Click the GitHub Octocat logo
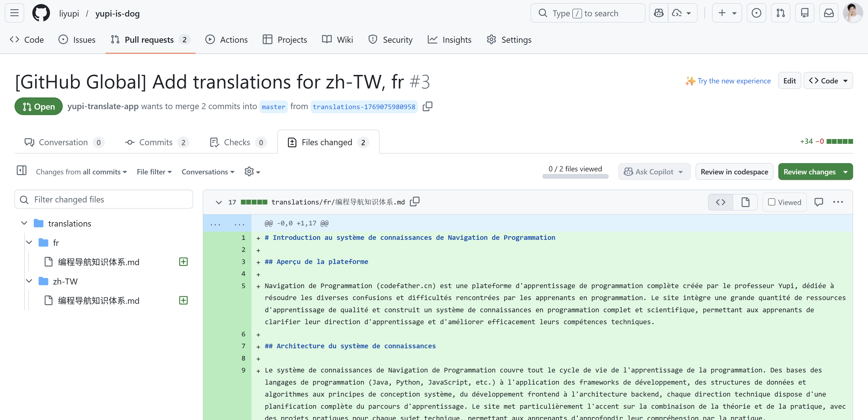The image size is (868, 420). click(41, 13)
